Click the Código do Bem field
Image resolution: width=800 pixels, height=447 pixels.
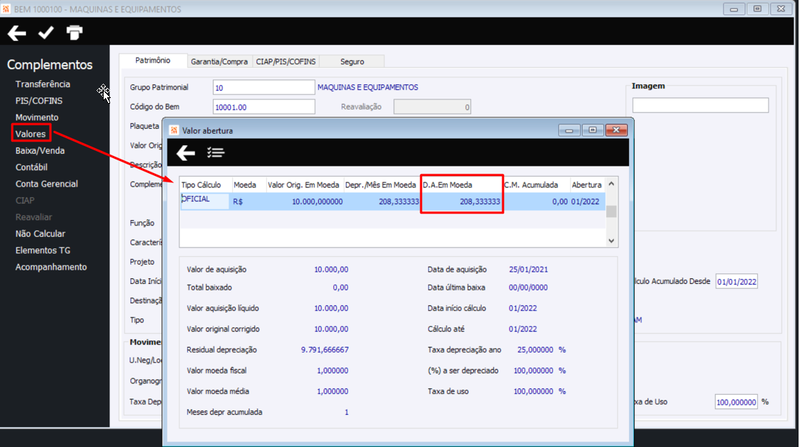coord(264,107)
